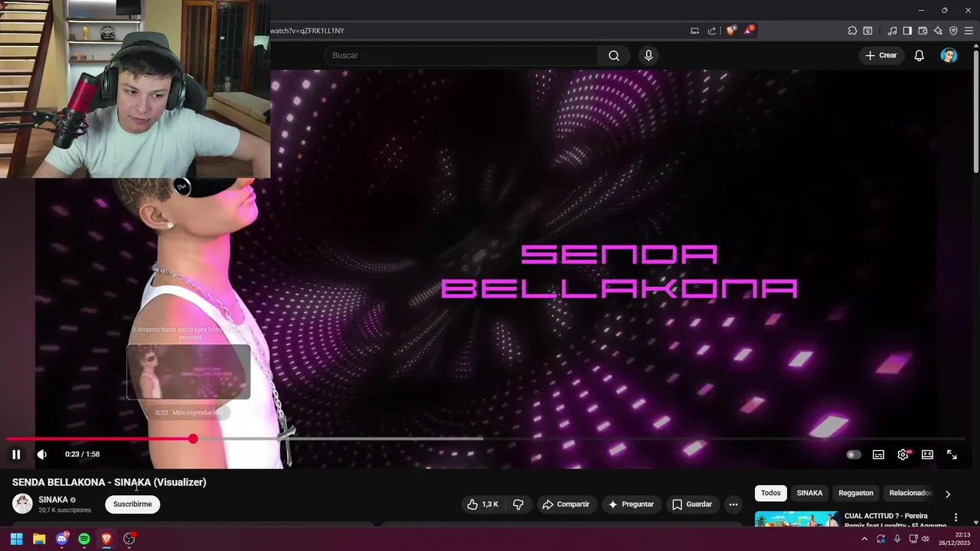980x551 pixels.
Task: Like the video with thumbs up
Action: click(482, 504)
